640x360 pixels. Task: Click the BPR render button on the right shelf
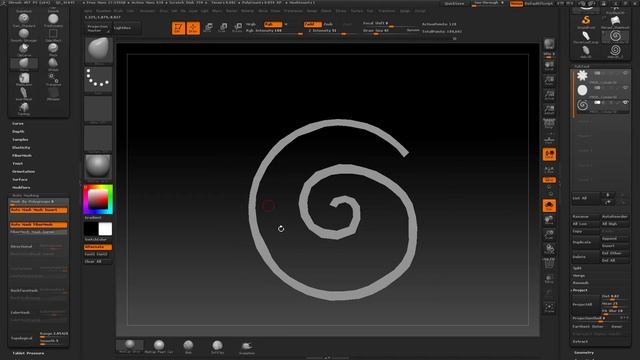(x=549, y=44)
